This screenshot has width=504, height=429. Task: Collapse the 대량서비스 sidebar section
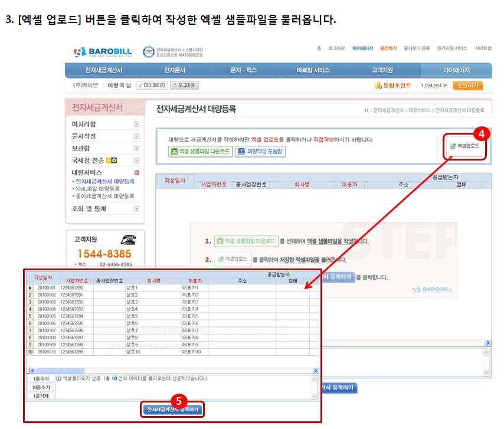(137, 172)
